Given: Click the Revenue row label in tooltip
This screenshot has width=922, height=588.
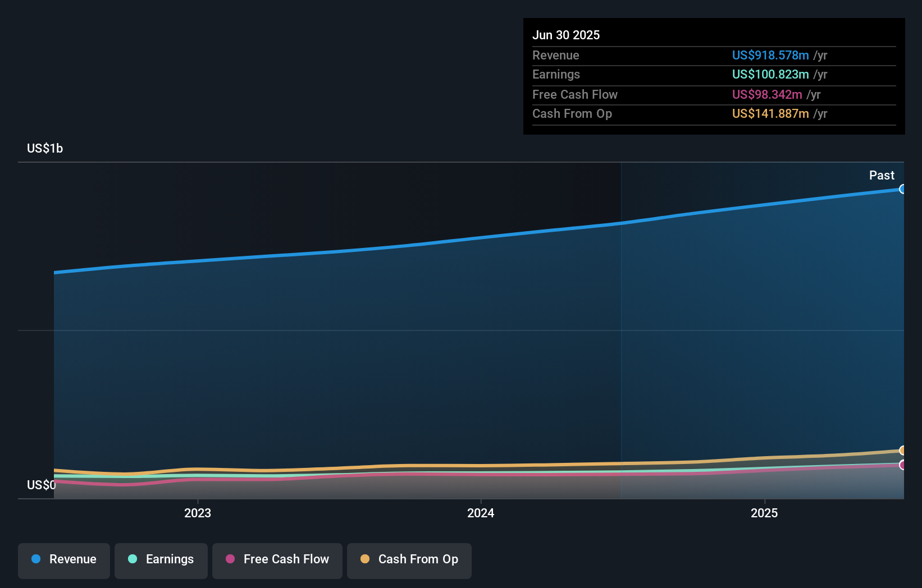Looking at the screenshot, I should point(556,55).
